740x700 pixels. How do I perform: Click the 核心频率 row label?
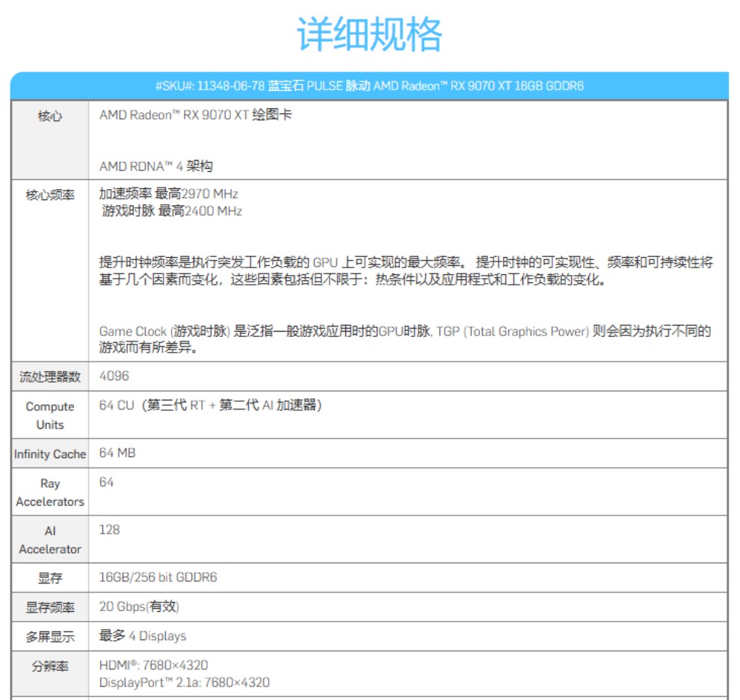[50, 195]
